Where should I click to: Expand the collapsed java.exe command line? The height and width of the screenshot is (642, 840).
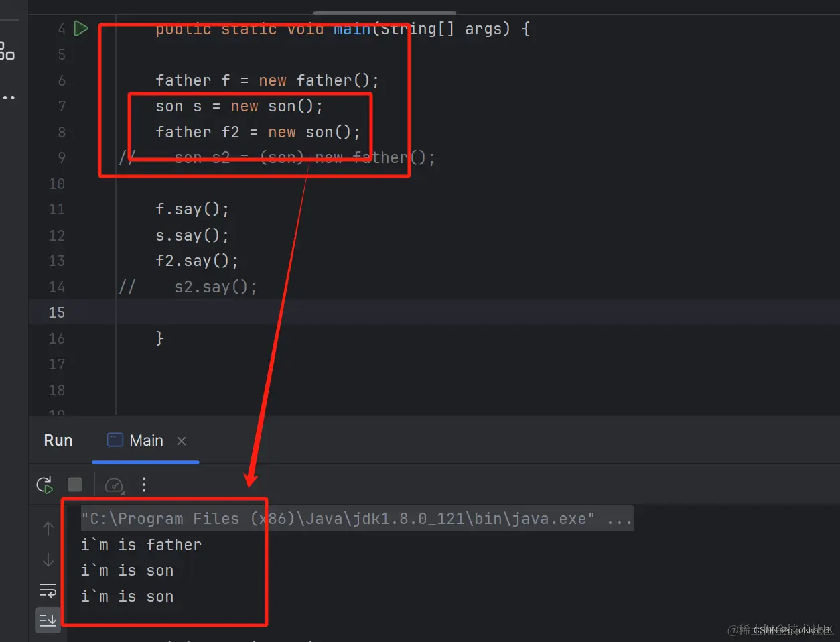pos(357,519)
